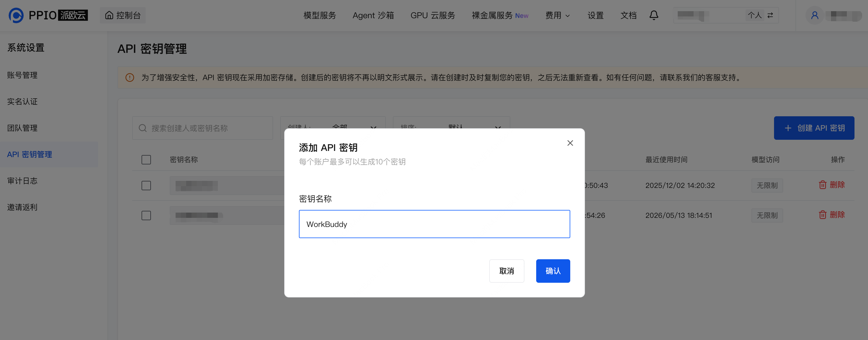Viewport: 868px width, 340px height.
Task: Click the 2025/12/02 14:20:32 timestamp
Action: pos(680,185)
